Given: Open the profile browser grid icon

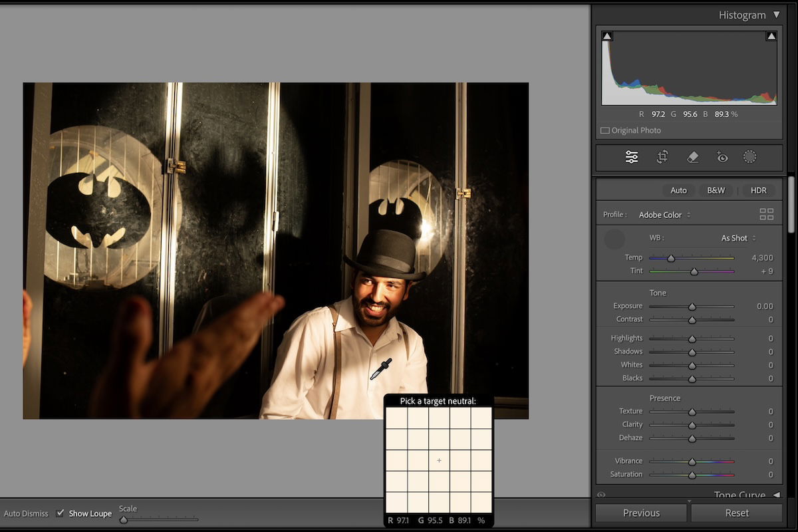Looking at the screenshot, I should point(766,214).
